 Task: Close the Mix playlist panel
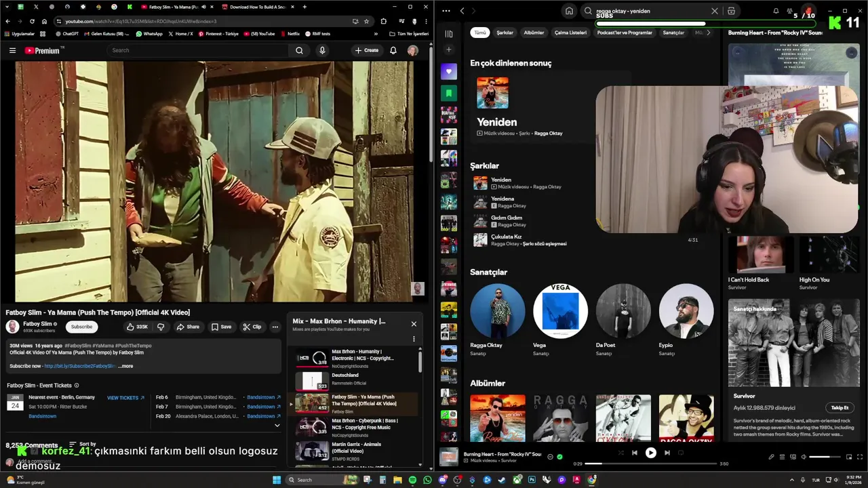click(x=414, y=324)
